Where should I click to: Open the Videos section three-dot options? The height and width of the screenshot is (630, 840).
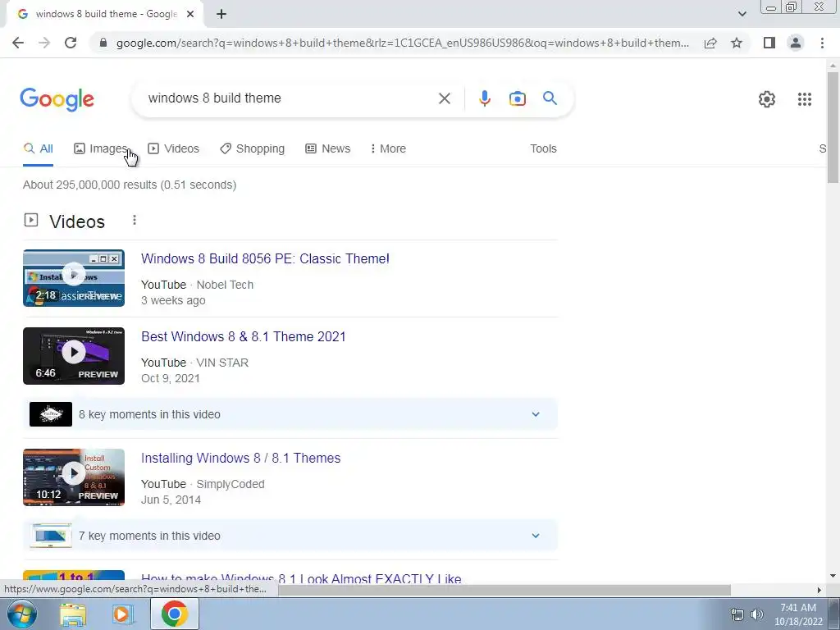pyautogui.click(x=135, y=220)
